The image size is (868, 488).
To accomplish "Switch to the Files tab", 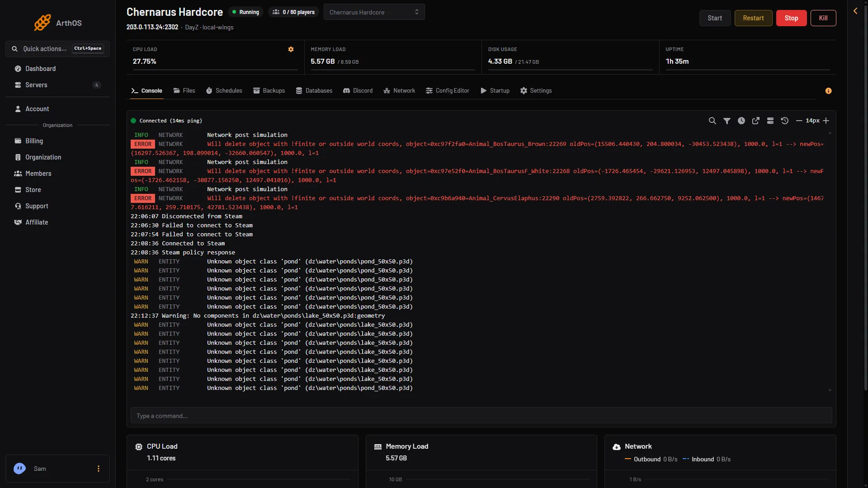I will (184, 91).
